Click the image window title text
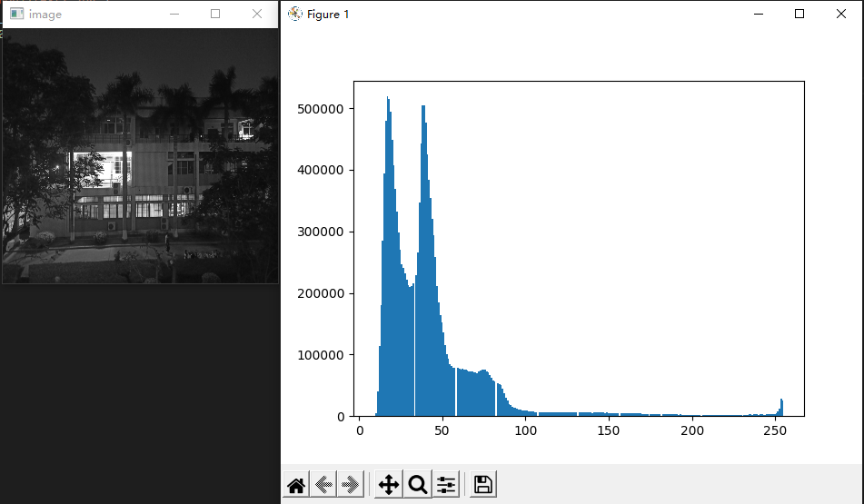Viewport: 864px width, 504px height. click(x=45, y=15)
